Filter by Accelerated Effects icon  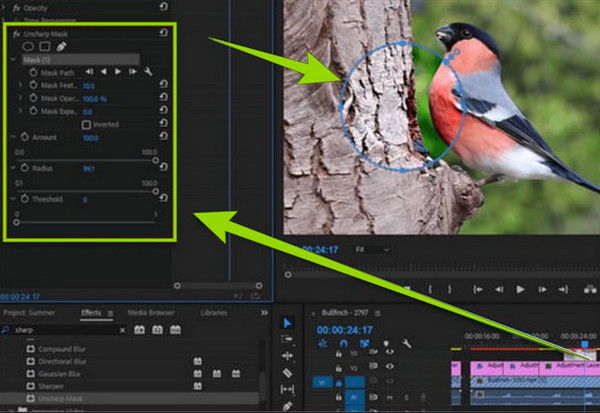[139, 330]
